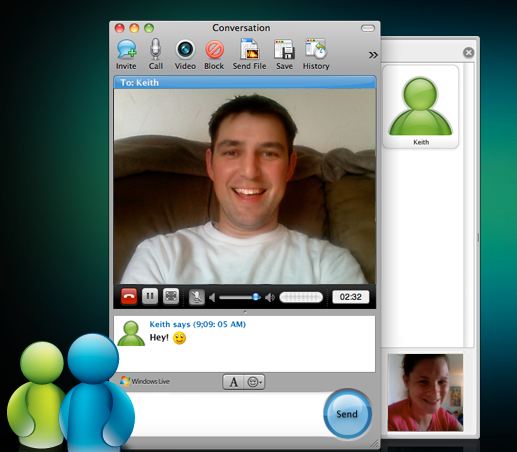
Task: Click the font format A button
Action: pos(233,382)
